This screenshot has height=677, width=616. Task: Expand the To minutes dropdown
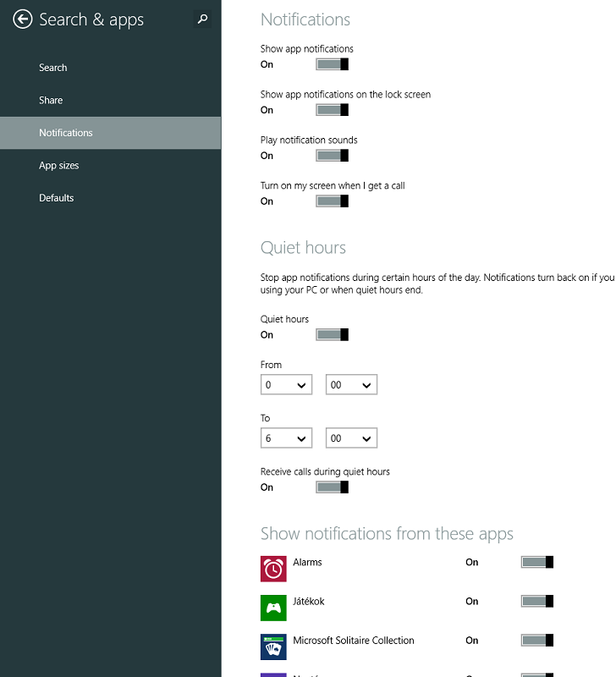pos(351,438)
